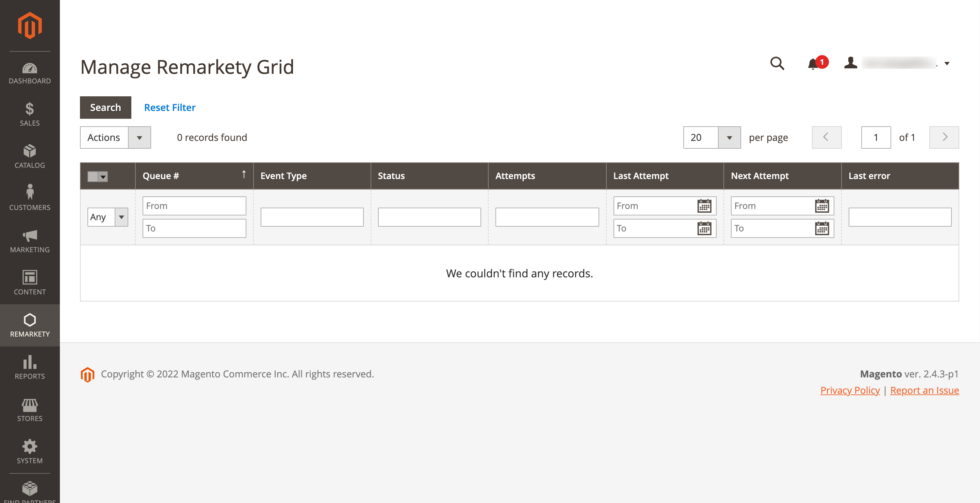Image resolution: width=980 pixels, height=503 pixels.
Task: Click the current page number field
Action: [876, 137]
